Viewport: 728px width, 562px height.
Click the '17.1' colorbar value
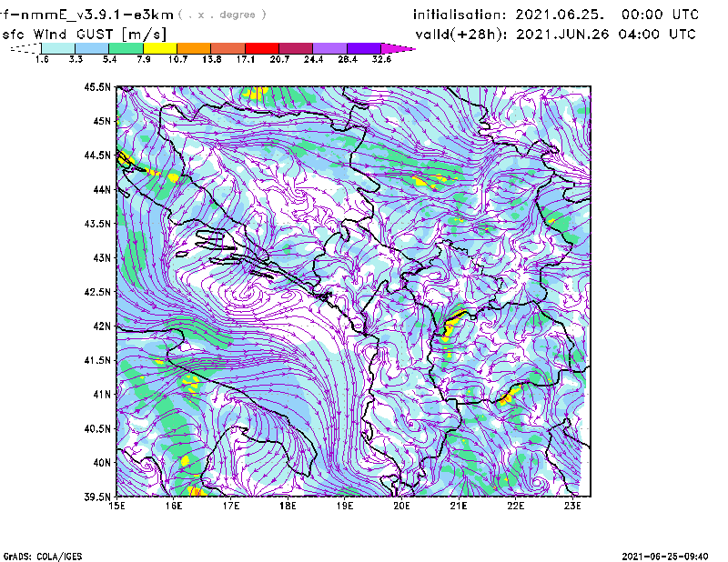[246, 59]
